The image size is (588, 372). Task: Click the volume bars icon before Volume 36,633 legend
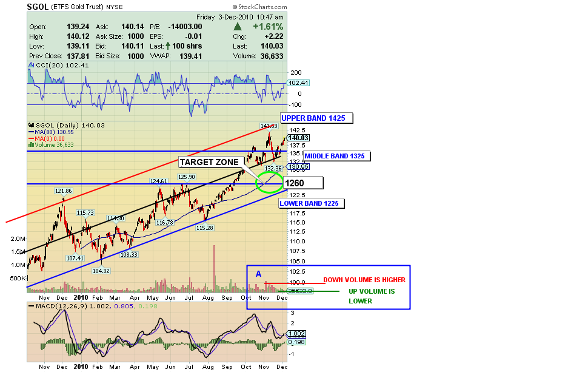32,145
